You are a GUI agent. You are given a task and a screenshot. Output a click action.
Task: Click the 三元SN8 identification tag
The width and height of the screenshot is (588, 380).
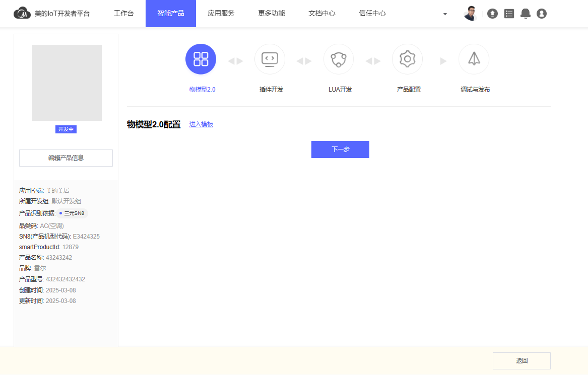[x=72, y=213]
